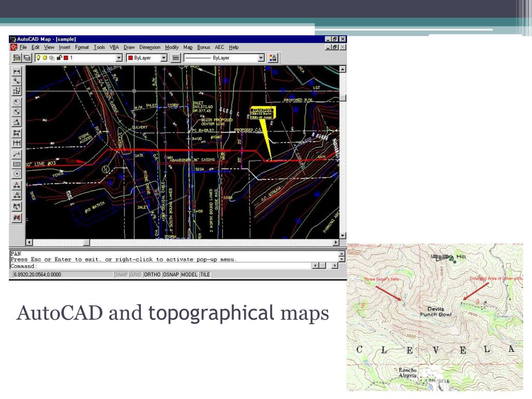Toggle layer on/off lightbulb icon
This screenshot has width=532, height=399.
tap(38, 58)
